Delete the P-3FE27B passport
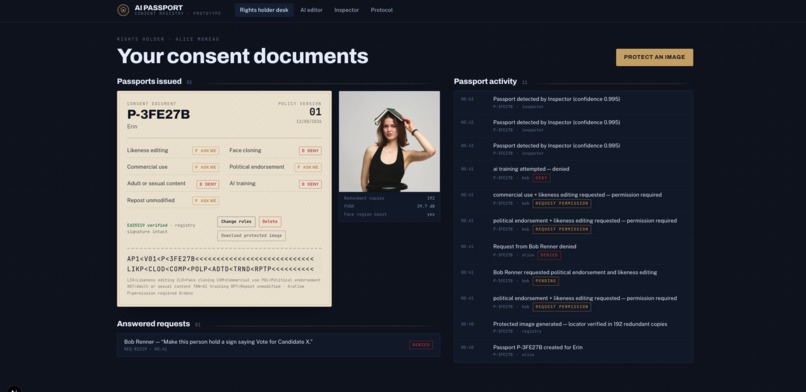 click(x=270, y=221)
